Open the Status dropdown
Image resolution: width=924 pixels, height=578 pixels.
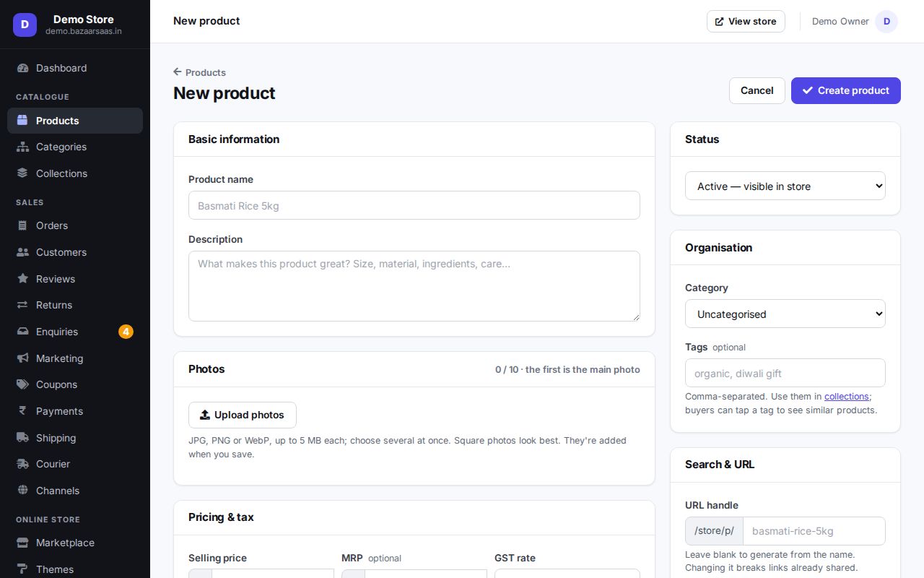click(x=785, y=186)
